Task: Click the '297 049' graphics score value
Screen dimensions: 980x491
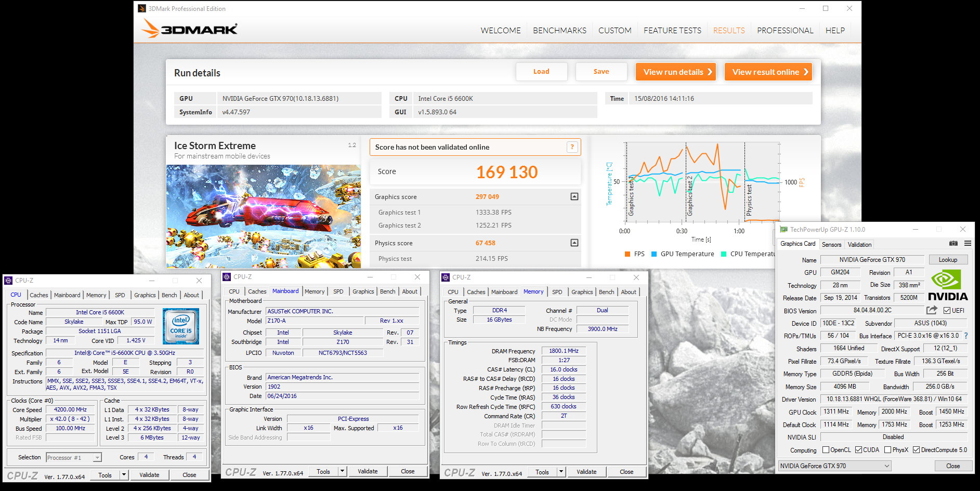Action: (x=487, y=197)
